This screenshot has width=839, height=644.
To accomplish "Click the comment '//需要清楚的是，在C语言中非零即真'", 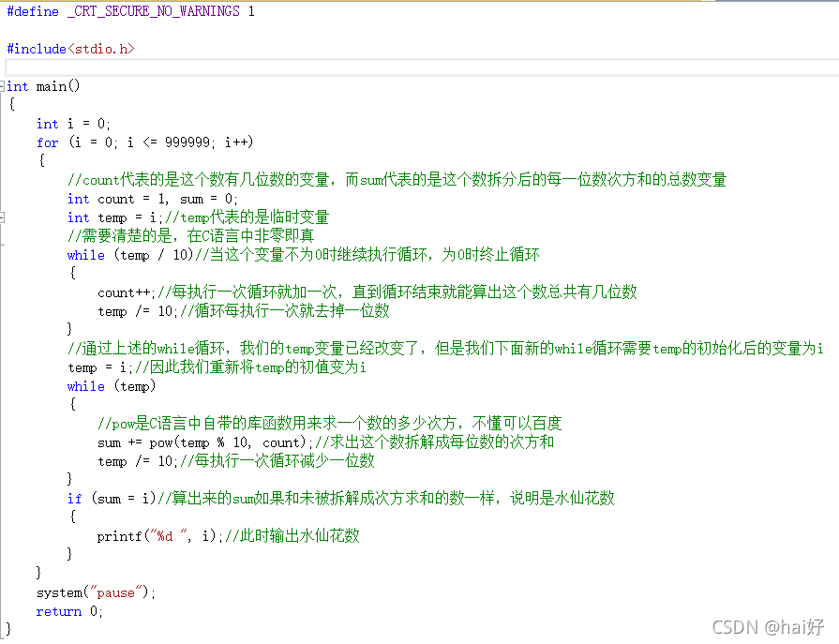I will [190, 236].
